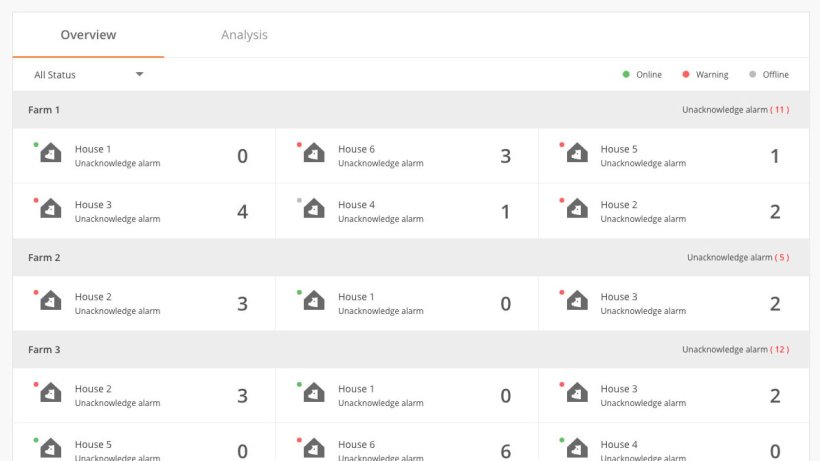The width and height of the screenshot is (820, 461).
Task: Click the red Warning legend dot
Action: [x=686, y=75]
